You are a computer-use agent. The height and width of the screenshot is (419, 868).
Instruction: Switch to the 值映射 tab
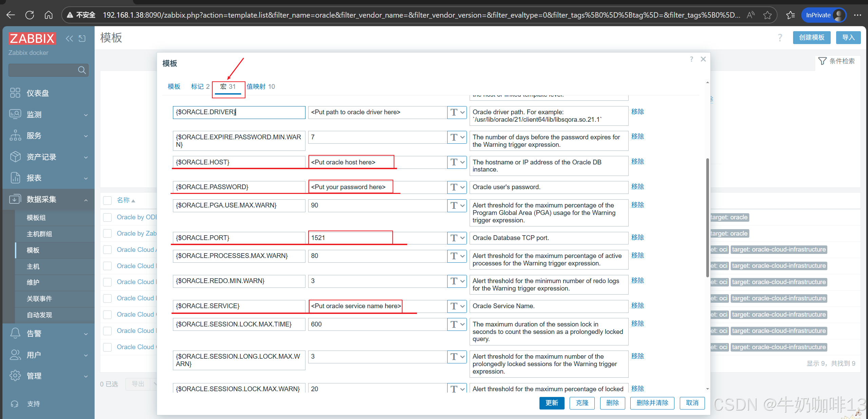[260, 86]
